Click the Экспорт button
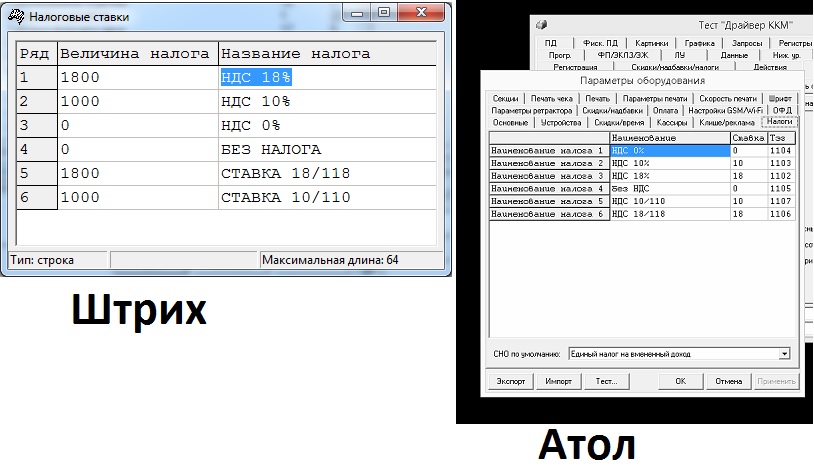The image size is (814, 474). point(510,381)
